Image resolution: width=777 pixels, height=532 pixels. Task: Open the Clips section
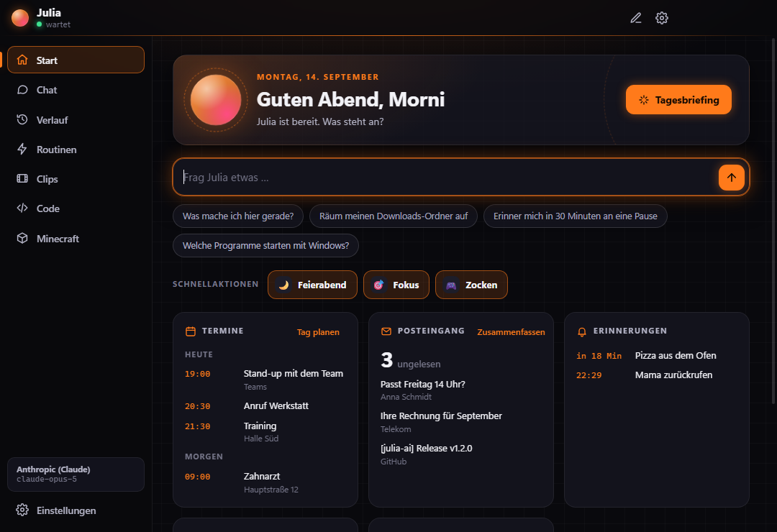pos(76,179)
